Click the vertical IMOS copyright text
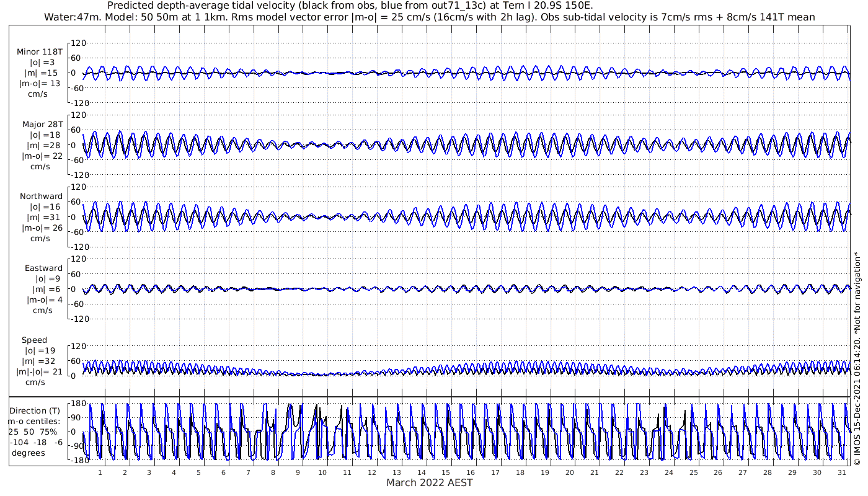This screenshot has width=868, height=496. click(x=857, y=358)
